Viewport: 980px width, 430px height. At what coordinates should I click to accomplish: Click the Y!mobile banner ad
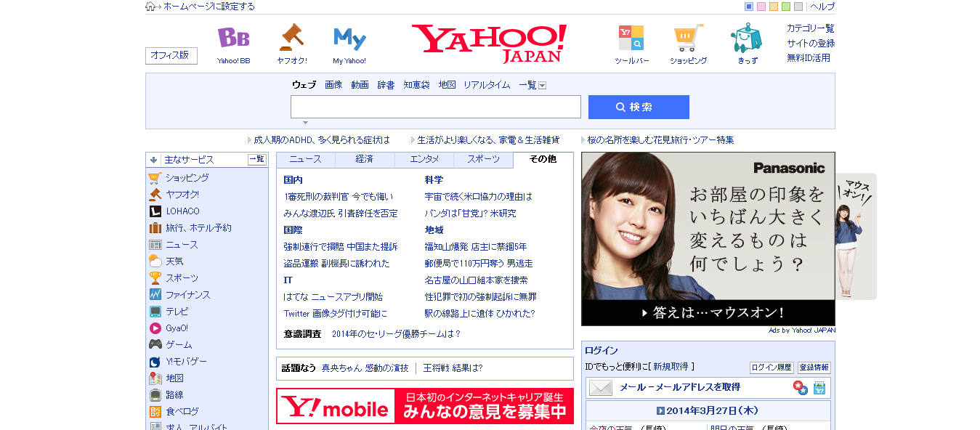coord(425,406)
